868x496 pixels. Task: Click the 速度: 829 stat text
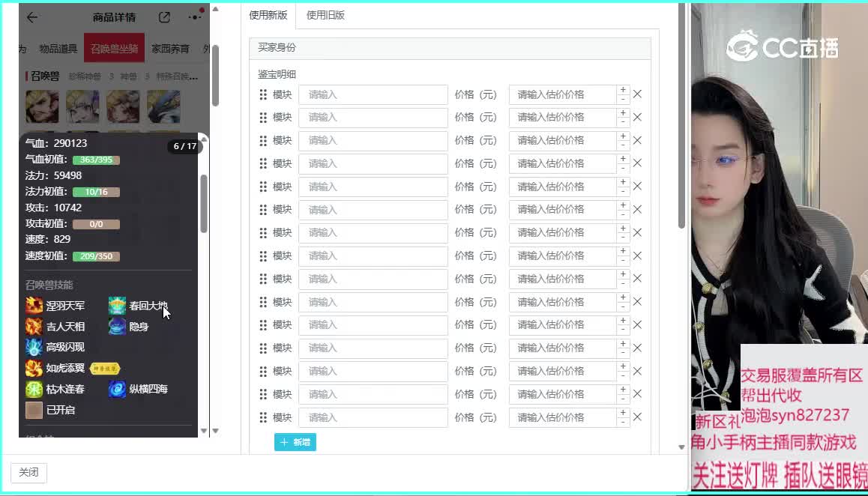pos(48,239)
